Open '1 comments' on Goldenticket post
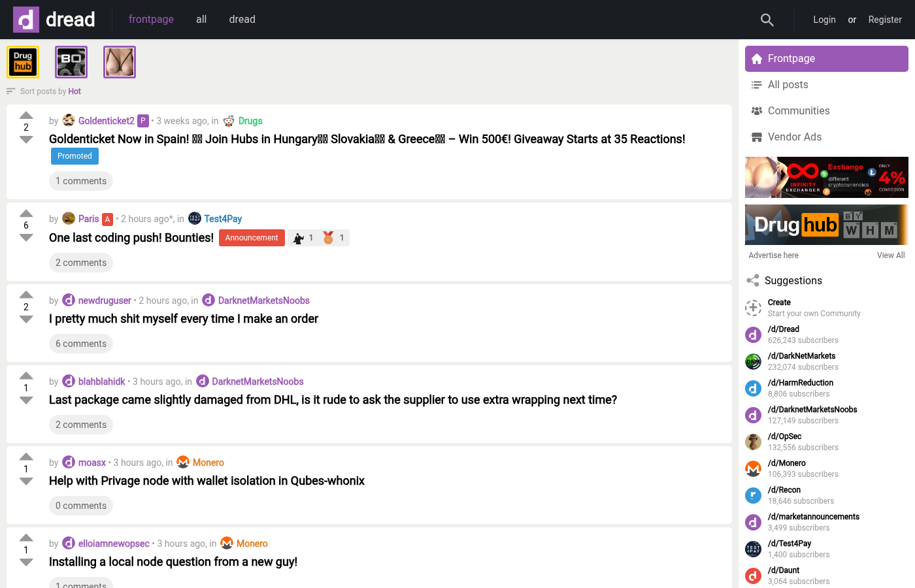 click(81, 181)
